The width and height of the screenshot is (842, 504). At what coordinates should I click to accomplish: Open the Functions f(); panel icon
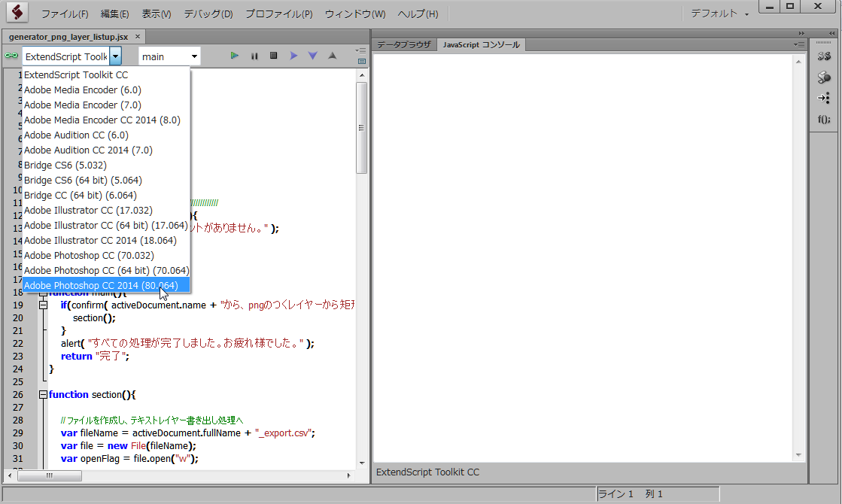[x=824, y=119]
